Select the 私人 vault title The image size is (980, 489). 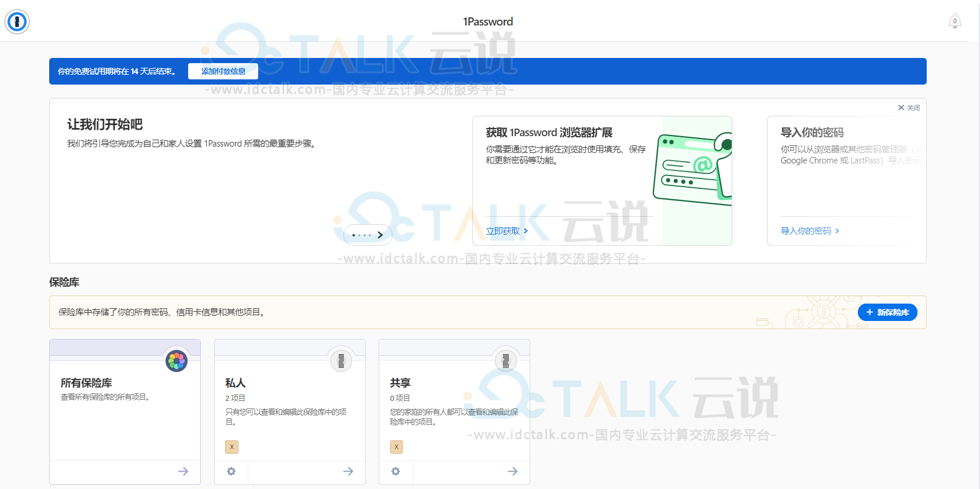tap(236, 383)
